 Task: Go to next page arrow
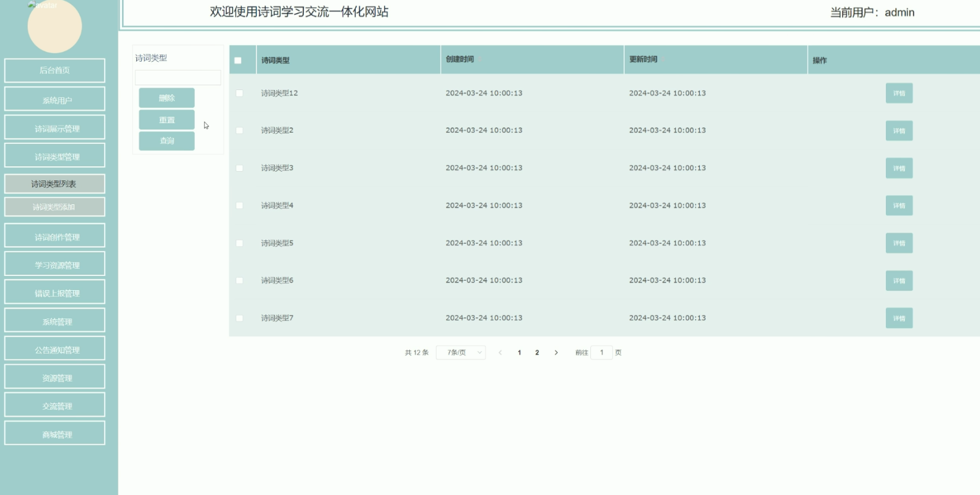coord(556,352)
